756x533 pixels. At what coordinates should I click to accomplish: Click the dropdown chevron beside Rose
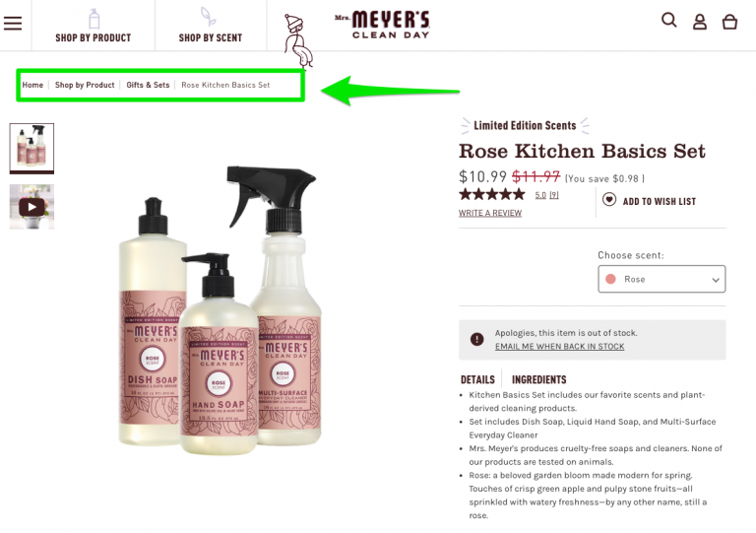(x=716, y=280)
